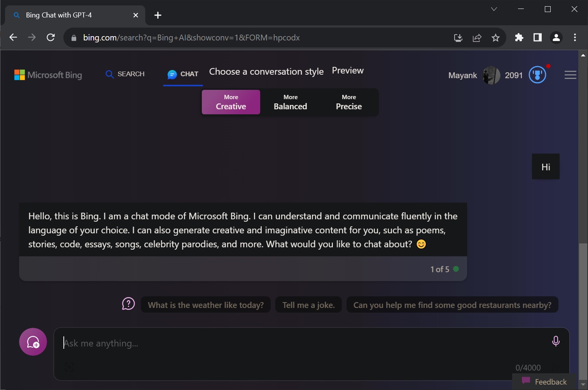Select the Bing Chat with GPT-4 browser tab
Screen dimensions: 588x390
(x=75, y=15)
